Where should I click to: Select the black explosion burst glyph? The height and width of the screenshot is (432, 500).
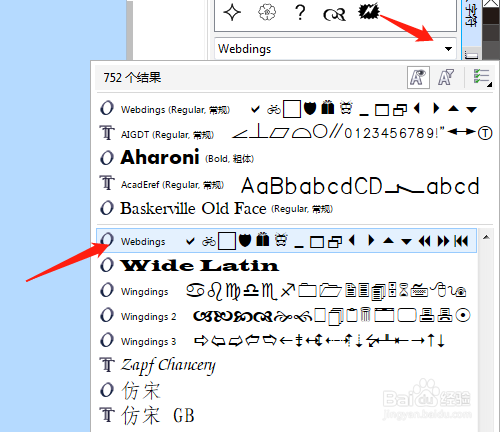pyautogui.click(x=369, y=12)
